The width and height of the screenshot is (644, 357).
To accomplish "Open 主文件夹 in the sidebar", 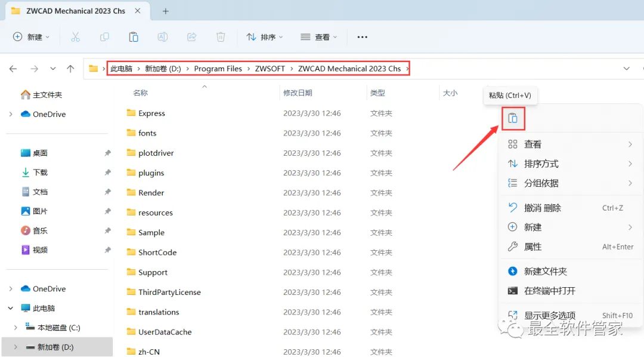I will click(x=42, y=95).
